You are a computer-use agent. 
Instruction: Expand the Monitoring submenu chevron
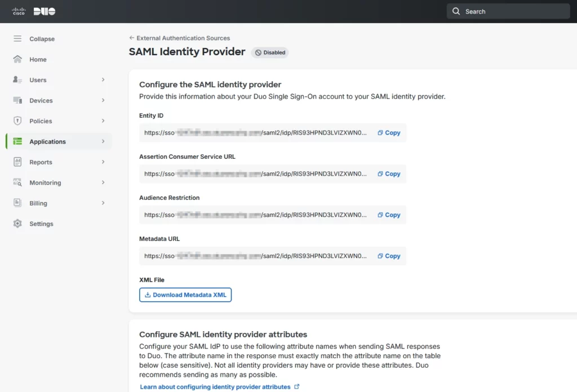[x=103, y=182]
